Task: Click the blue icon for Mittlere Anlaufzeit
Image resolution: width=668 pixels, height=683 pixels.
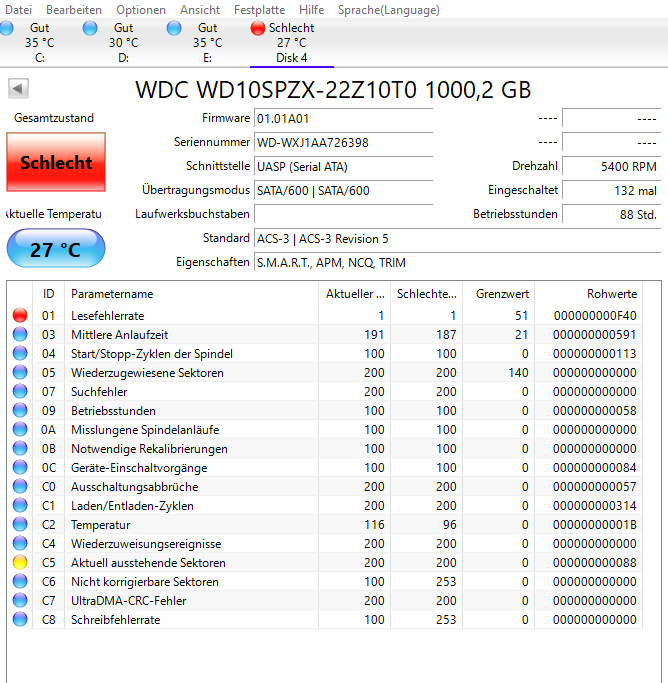Action: click(20, 335)
